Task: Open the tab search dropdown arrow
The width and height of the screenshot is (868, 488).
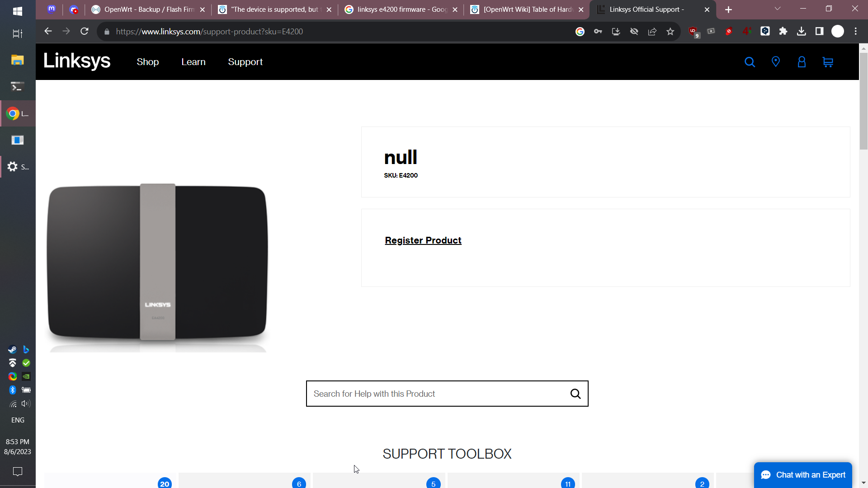Action: click(778, 9)
